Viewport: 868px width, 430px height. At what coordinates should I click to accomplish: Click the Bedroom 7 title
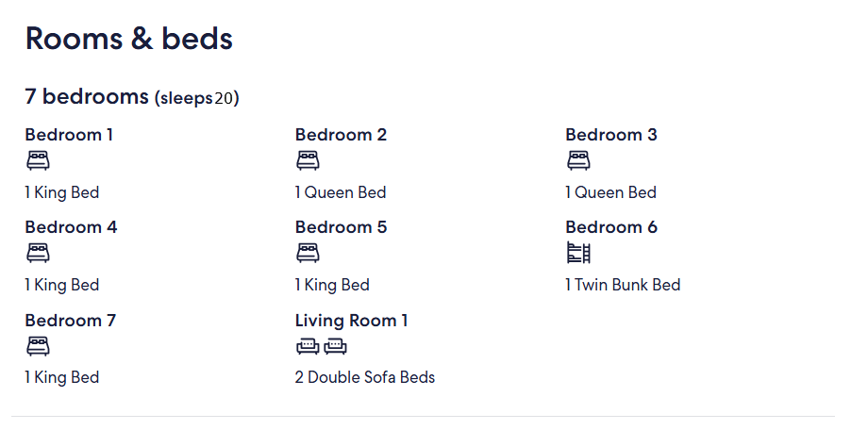(x=71, y=321)
